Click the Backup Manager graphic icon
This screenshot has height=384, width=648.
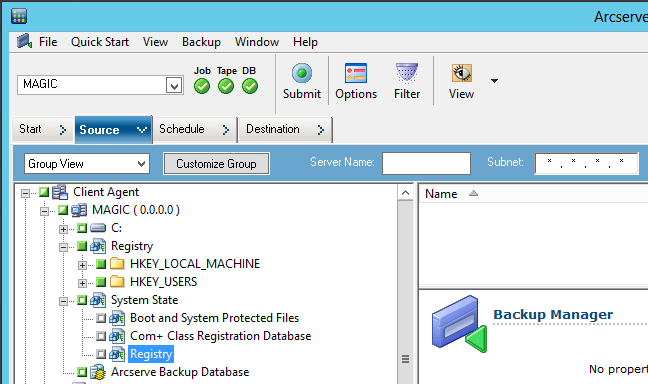[459, 324]
